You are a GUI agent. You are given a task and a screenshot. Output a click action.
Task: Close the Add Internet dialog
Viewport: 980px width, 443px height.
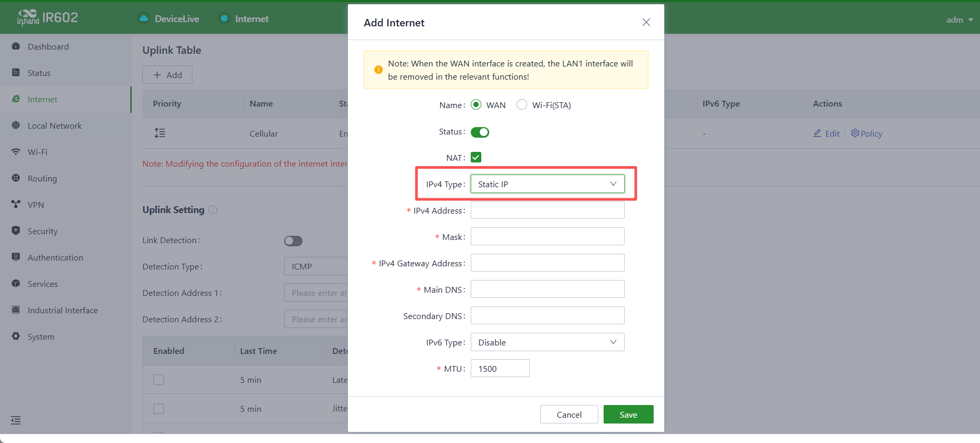coord(646,22)
